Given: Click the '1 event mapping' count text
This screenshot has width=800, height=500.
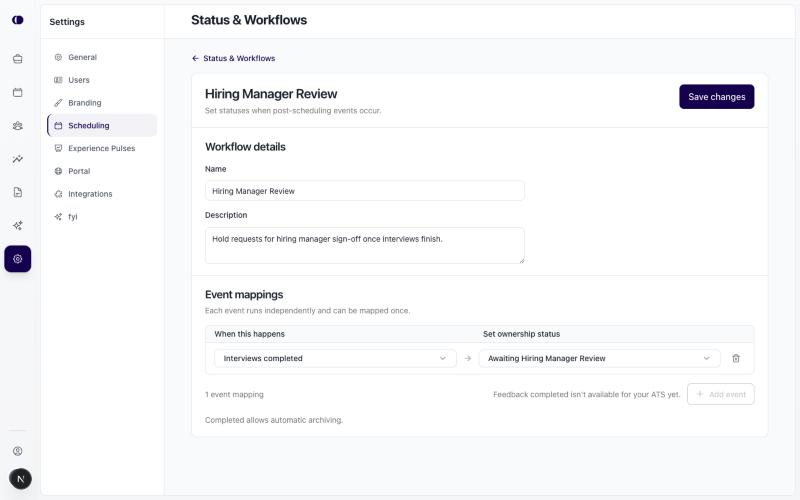Looking at the screenshot, I should (x=234, y=394).
